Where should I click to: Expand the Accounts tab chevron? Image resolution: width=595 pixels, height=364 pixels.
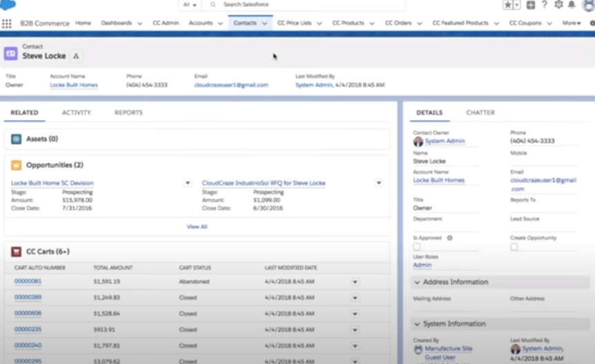(x=220, y=23)
